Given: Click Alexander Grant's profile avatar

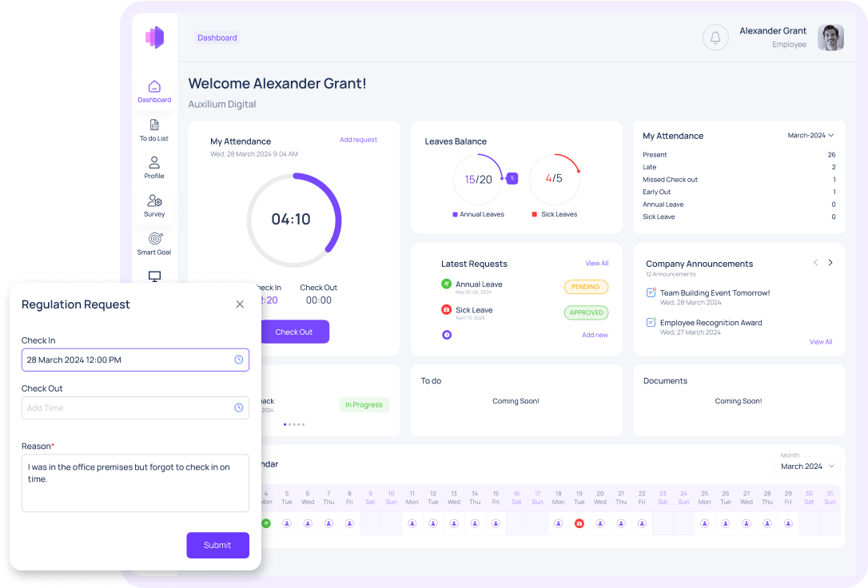Looking at the screenshot, I should click(x=830, y=38).
